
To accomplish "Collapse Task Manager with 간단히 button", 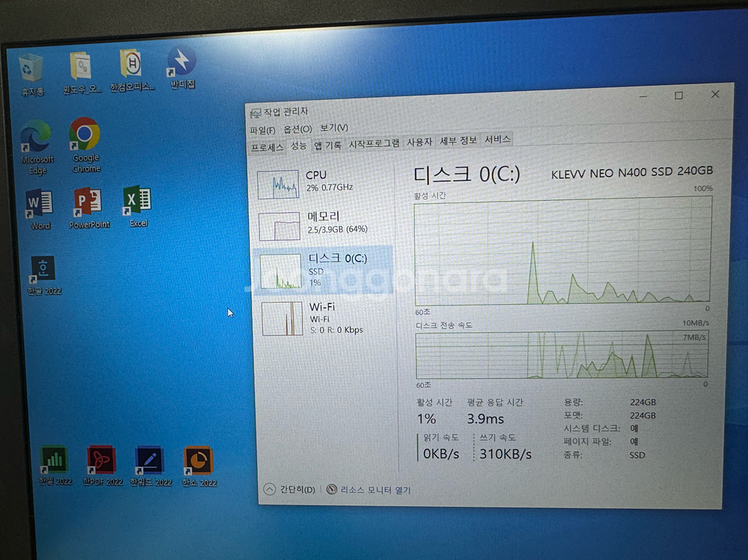I will tap(289, 490).
